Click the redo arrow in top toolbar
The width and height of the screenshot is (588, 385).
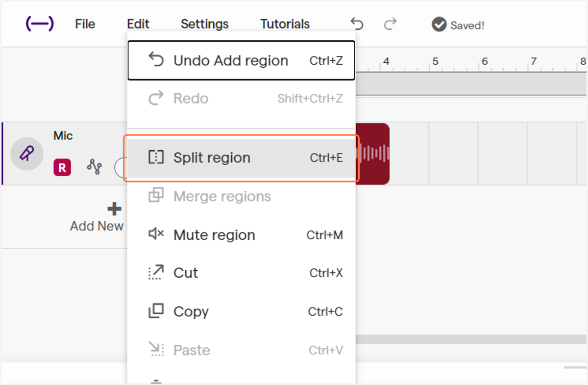point(390,24)
